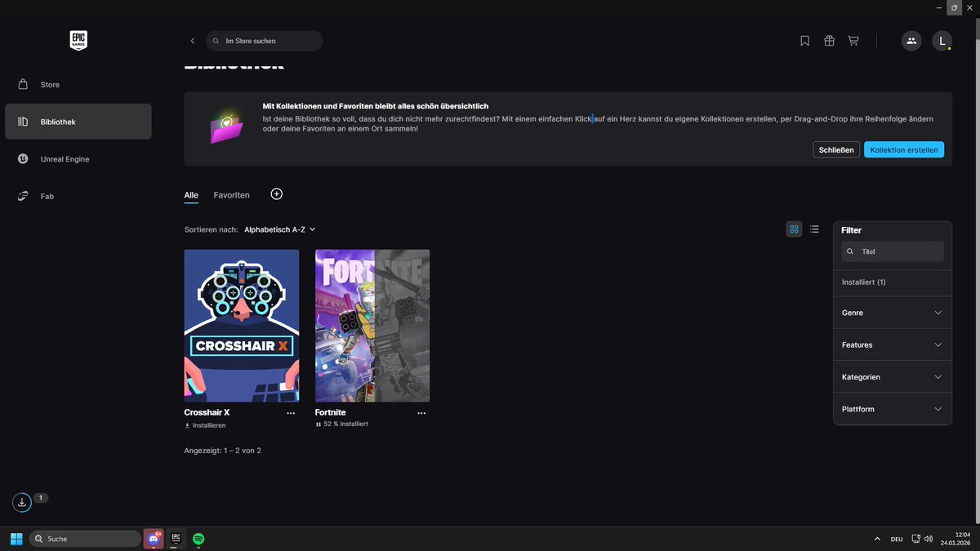The height and width of the screenshot is (551, 980).
Task: Open the download manager at bottom left
Action: (x=20, y=500)
